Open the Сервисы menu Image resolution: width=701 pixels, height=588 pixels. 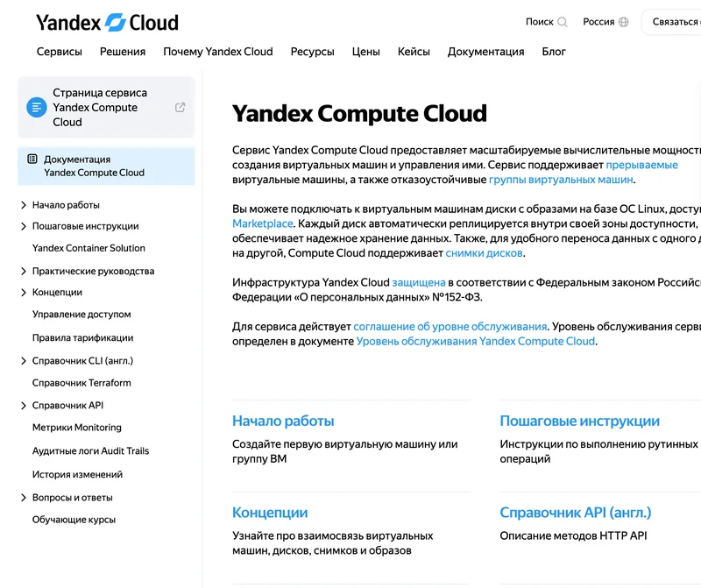click(60, 52)
